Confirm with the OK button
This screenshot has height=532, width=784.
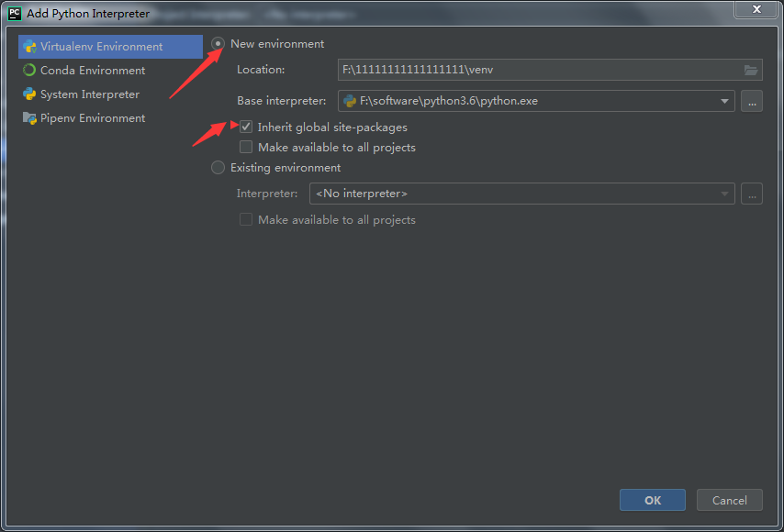point(653,500)
